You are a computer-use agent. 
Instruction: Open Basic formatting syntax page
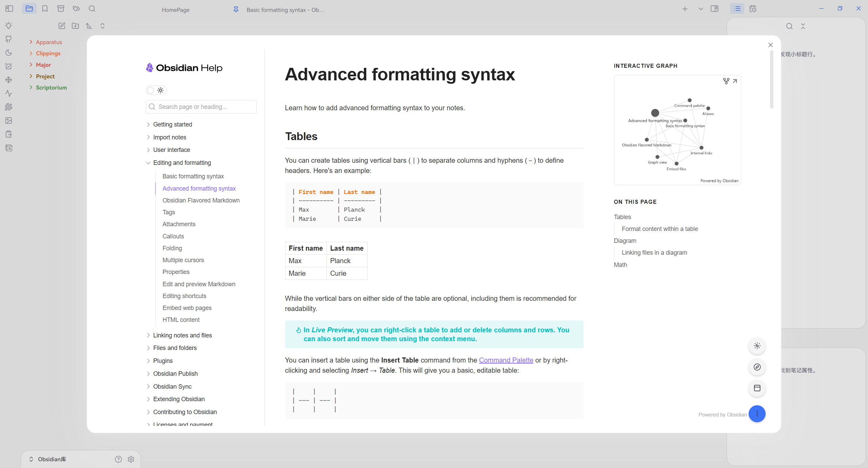point(193,176)
